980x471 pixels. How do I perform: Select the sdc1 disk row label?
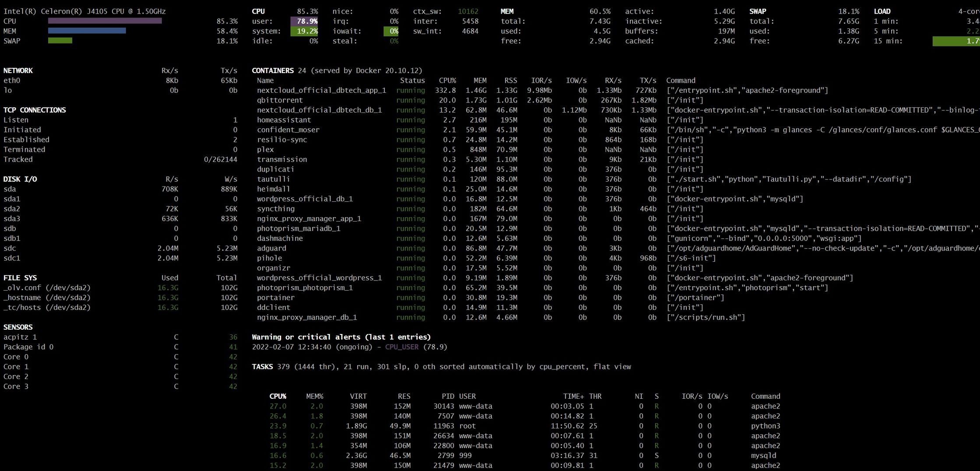[12, 258]
